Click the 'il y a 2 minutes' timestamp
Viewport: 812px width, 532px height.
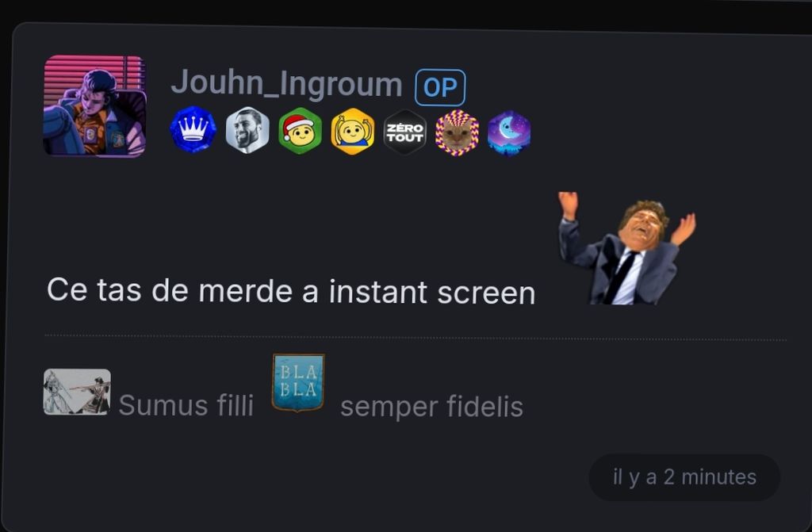684,477
